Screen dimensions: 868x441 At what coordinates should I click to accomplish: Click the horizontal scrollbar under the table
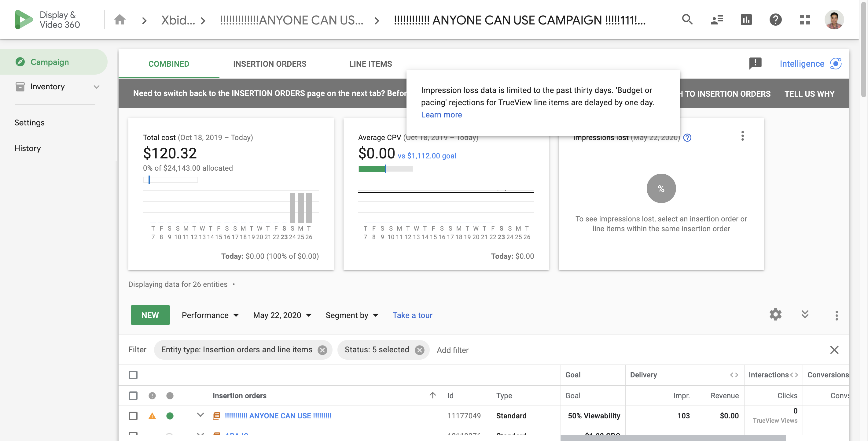[x=673, y=438]
